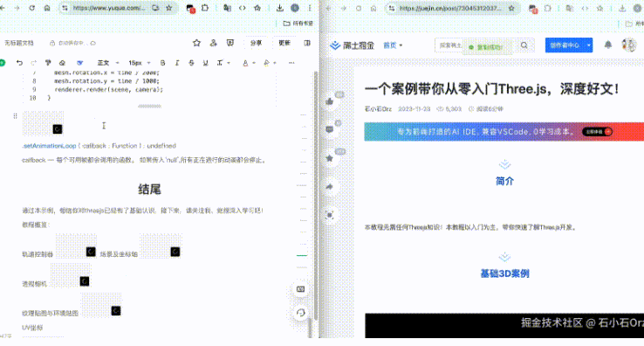The height and width of the screenshot is (346, 644).
Task: Select the format painter tool
Action: [x=48, y=63]
